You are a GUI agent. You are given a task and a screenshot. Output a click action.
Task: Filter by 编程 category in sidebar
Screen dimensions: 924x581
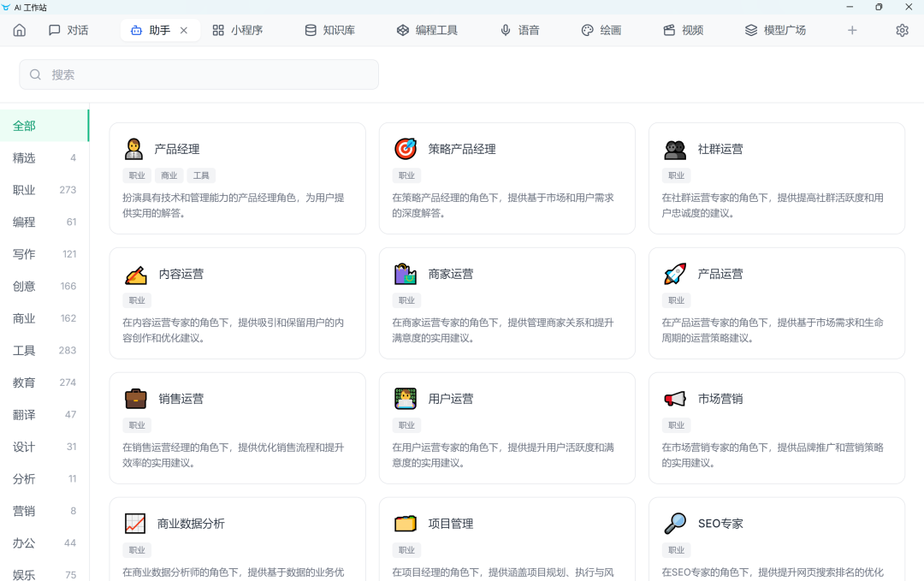click(44, 222)
